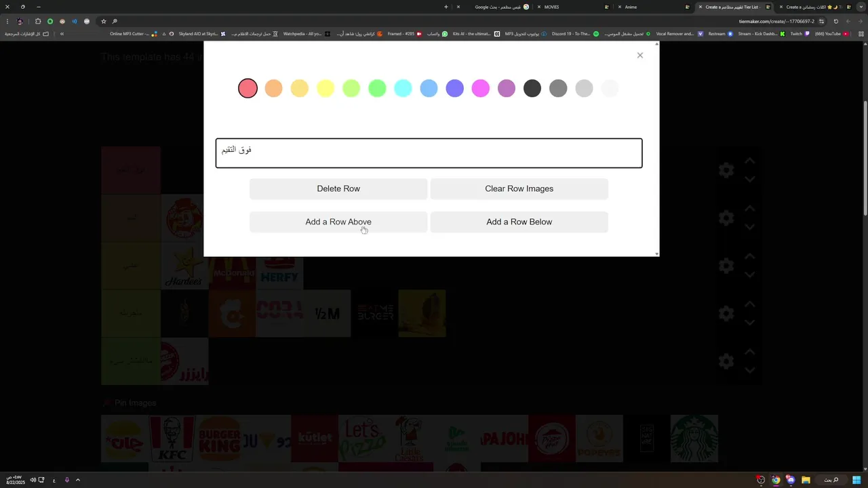Select KFC logo in image pool
868x488 pixels.
[172, 439]
